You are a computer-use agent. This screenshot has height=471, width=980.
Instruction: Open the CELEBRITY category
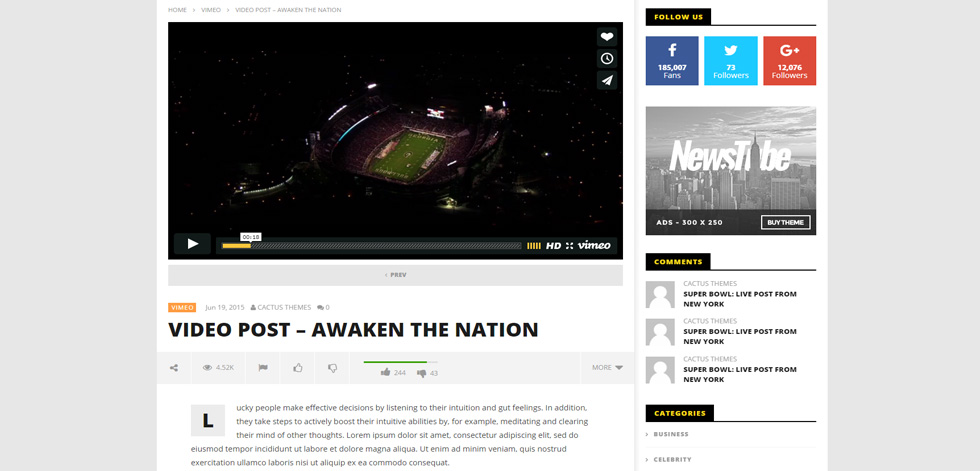(672, 460)
